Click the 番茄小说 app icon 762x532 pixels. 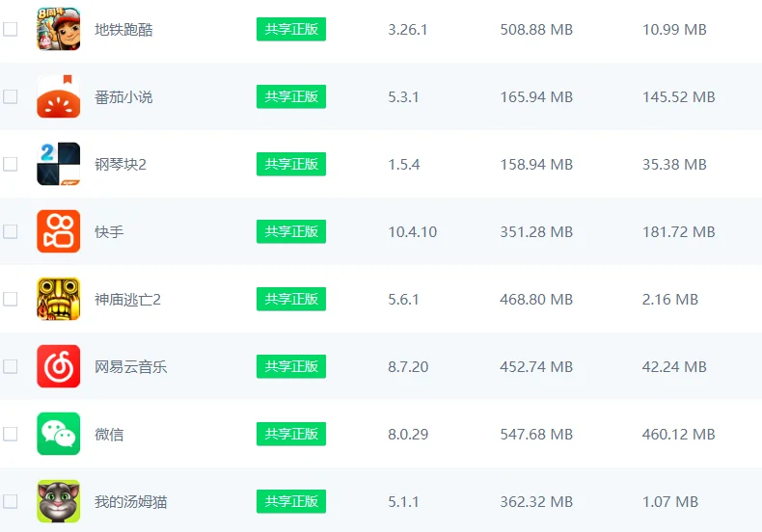[x=58, y=96]
